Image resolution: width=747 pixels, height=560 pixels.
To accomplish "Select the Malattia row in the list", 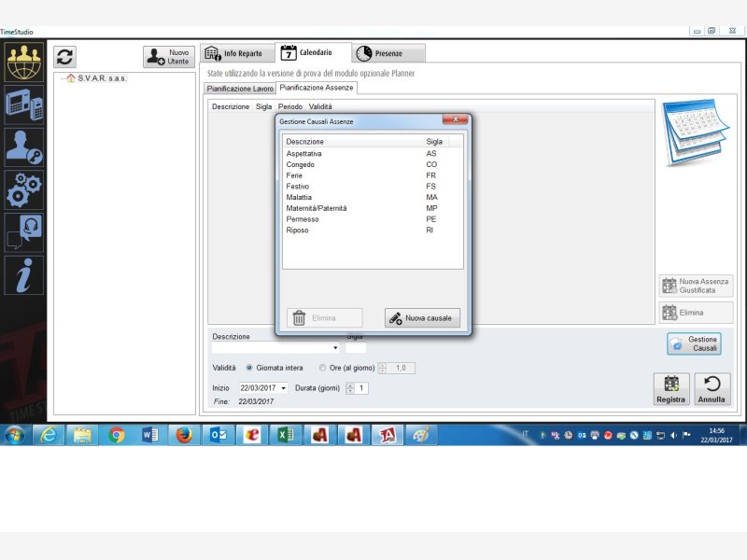I will [x=299, y=198].
